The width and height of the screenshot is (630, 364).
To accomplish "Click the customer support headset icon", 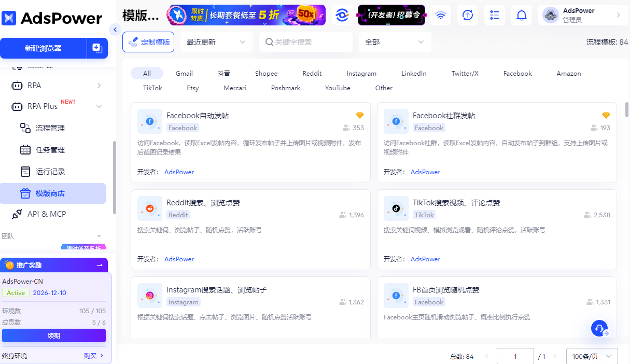I will (x=599, y=328).
